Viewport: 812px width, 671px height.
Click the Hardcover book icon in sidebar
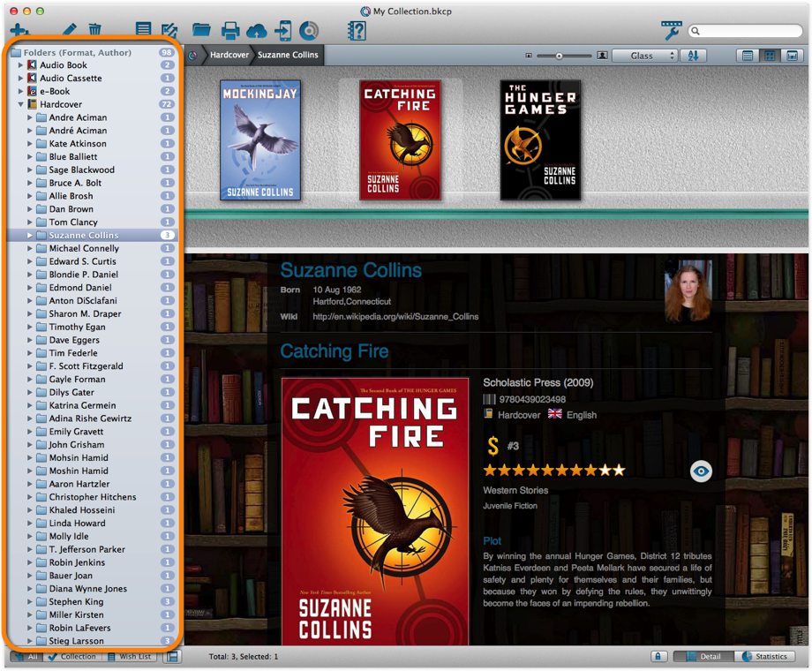32,103
